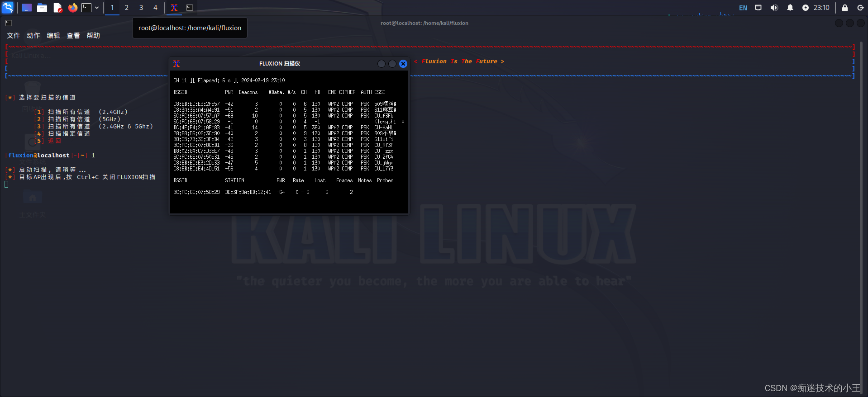Switch to workspace 2
Image resolution: width=868 pixels, height=397 pixels.
[127, 8]
